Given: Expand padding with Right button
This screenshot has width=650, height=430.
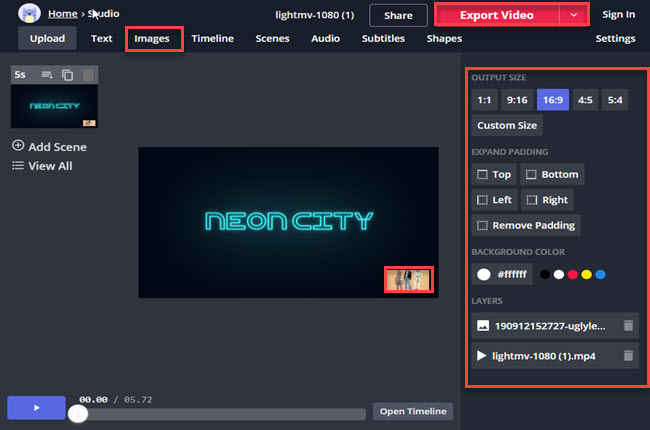Looking at the screenshot, I should click(547, 200).
